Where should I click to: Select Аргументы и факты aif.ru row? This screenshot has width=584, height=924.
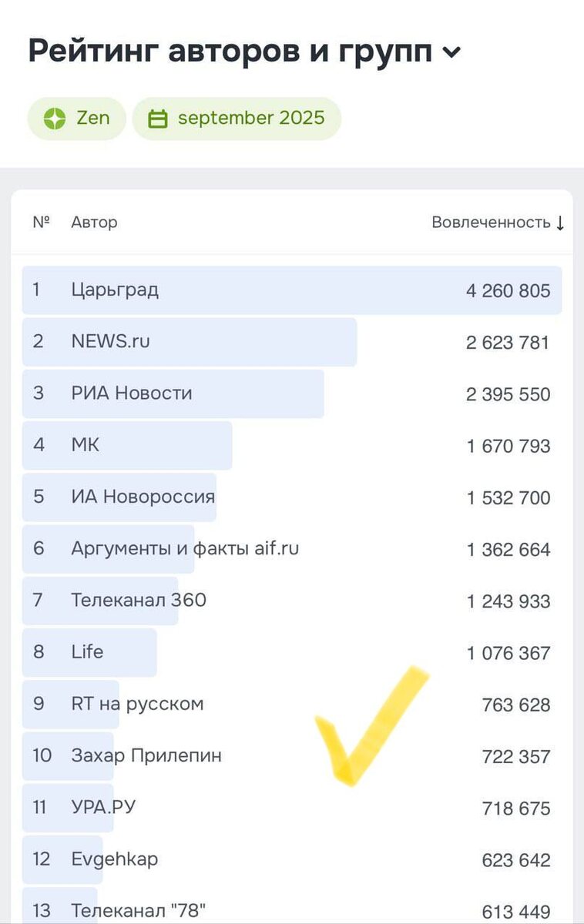[x=292, y=549]
